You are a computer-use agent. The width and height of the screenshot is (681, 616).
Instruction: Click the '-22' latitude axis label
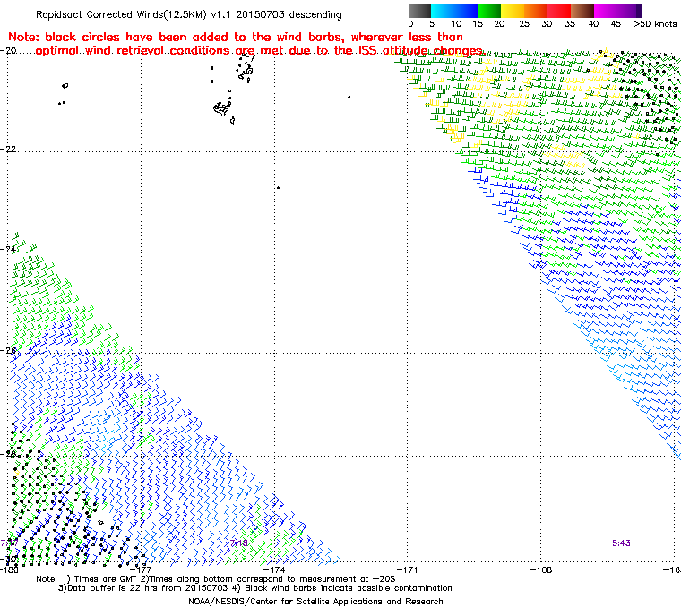[8, 149]
